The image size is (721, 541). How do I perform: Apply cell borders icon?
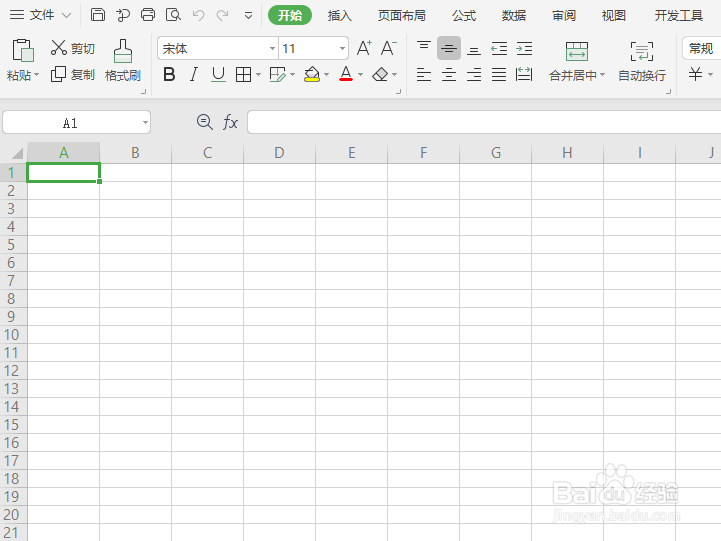click(x=243, y=74)
